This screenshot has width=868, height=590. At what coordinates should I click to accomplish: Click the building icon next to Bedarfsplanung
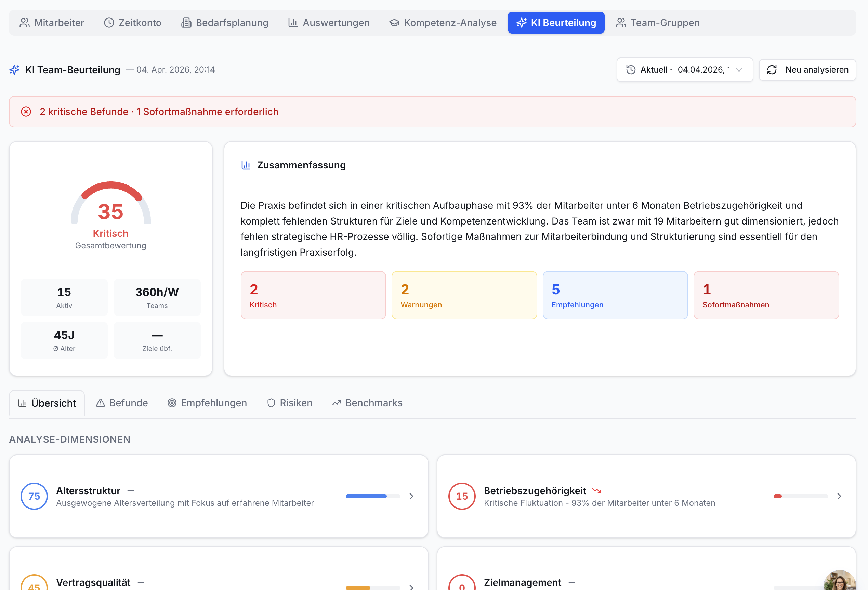point(186,23)
